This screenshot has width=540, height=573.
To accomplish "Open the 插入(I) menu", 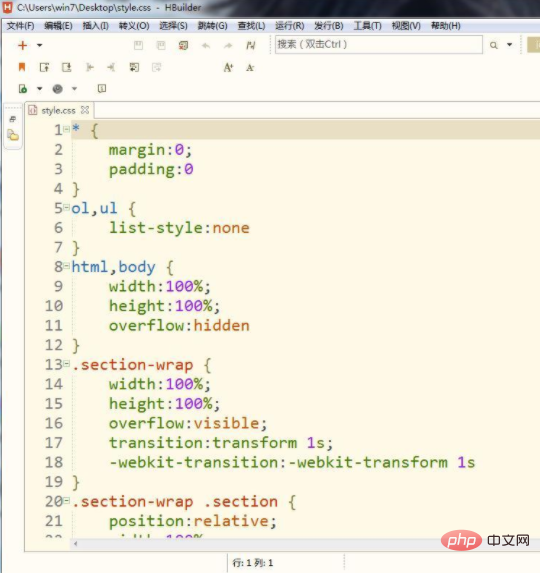I will 95,26.
